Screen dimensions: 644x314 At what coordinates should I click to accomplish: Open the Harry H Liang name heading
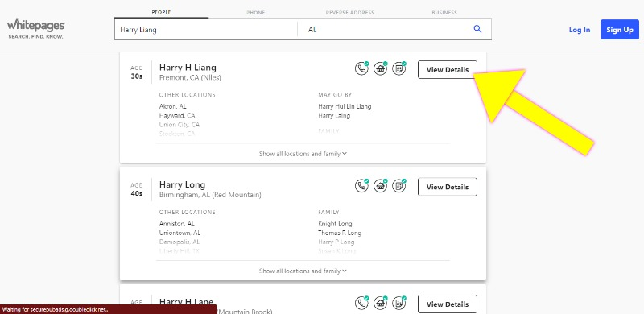click(188, 68)
